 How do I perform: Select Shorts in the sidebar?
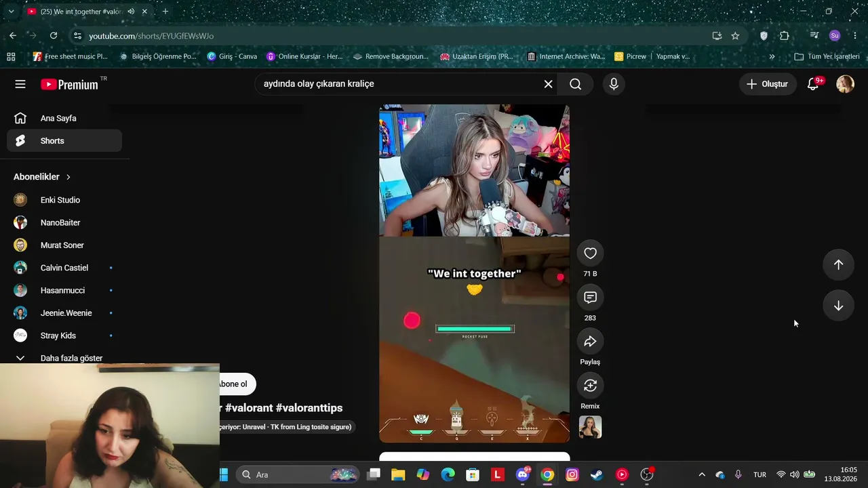pos(64,141)
